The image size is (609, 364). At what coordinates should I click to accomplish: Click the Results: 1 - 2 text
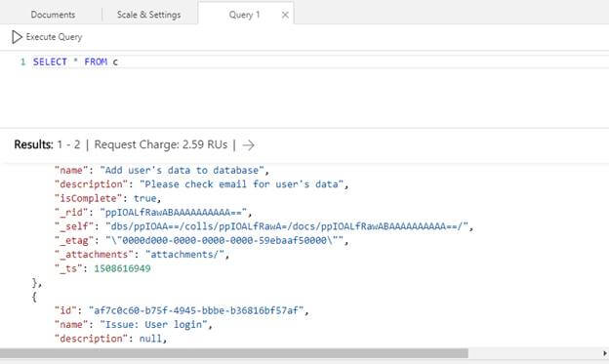47,144
